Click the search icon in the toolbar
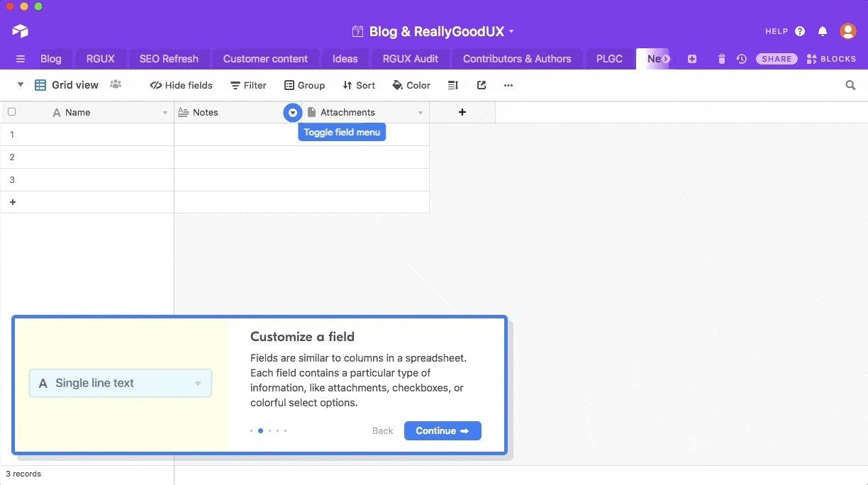This screenshot has width=868, height=485. point(850,85)
